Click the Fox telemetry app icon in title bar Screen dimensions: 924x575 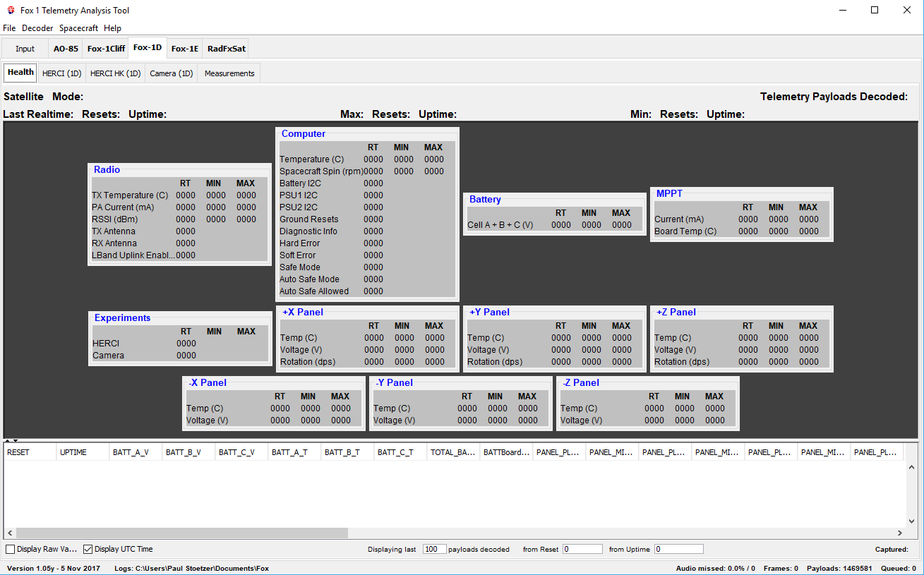tap(11, 11)
